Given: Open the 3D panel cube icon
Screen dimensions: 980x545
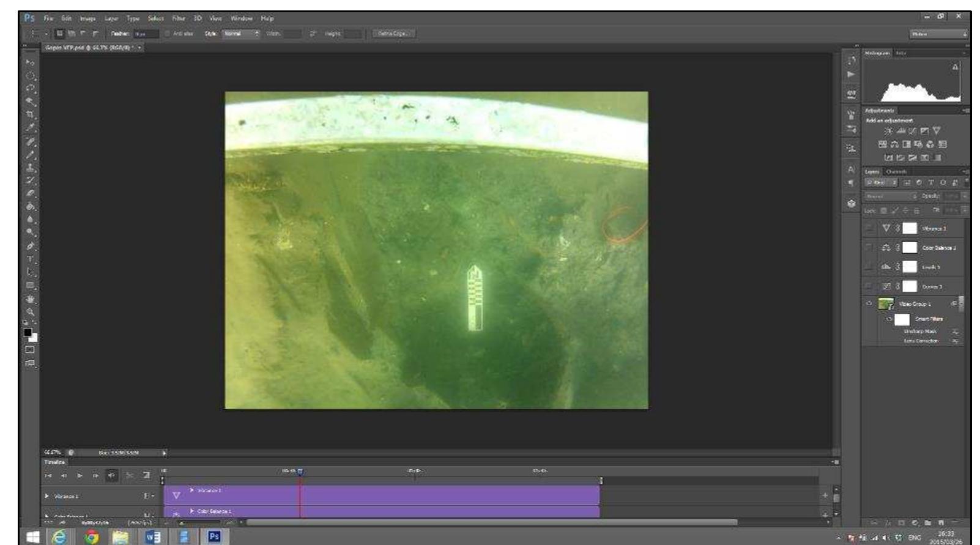Looking at the screenshot, I should click(851, 203).
